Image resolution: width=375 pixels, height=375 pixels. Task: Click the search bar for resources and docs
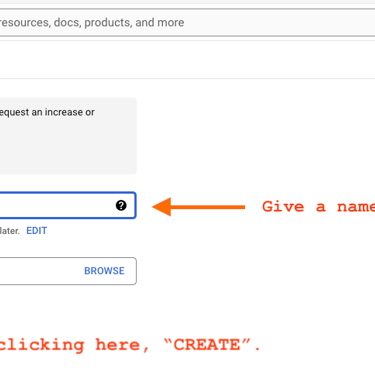[187, 22]
